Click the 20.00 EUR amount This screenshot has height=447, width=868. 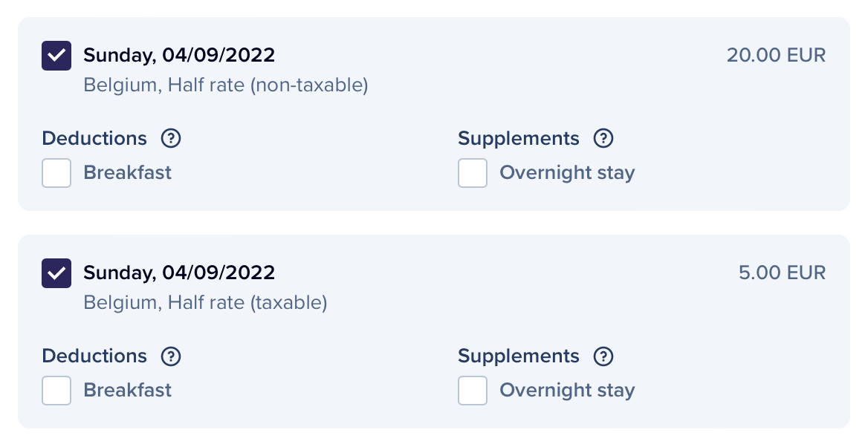[x=776, y=56]
